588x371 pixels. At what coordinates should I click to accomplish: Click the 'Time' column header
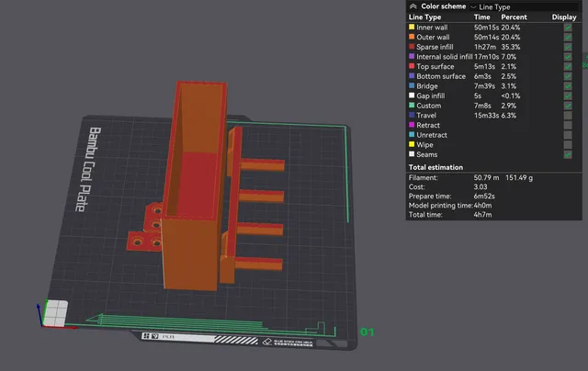[x=481, y=17]
